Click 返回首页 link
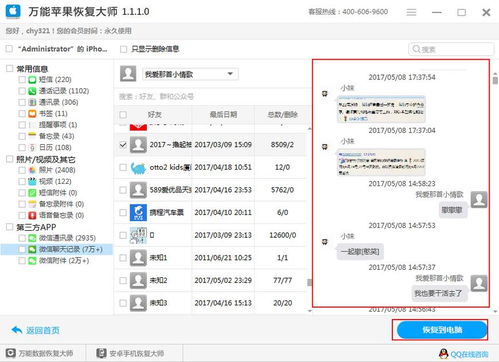The image size is (499, 362). tap(43, 330)
